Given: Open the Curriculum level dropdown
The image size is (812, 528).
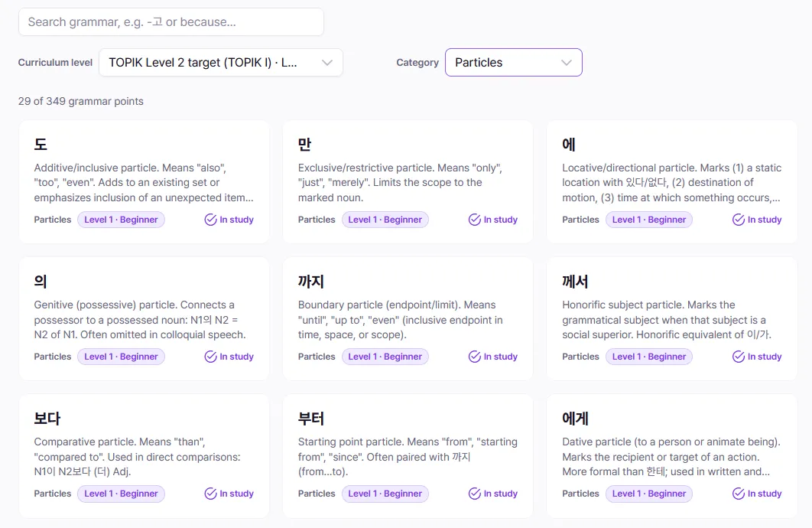Looking at the screenshot, I should point(221,63).
